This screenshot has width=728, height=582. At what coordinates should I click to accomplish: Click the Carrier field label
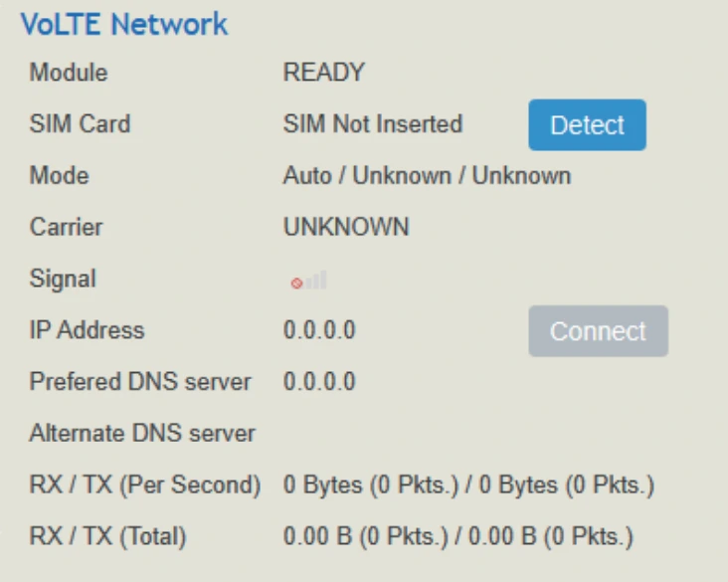coord(66,227)
